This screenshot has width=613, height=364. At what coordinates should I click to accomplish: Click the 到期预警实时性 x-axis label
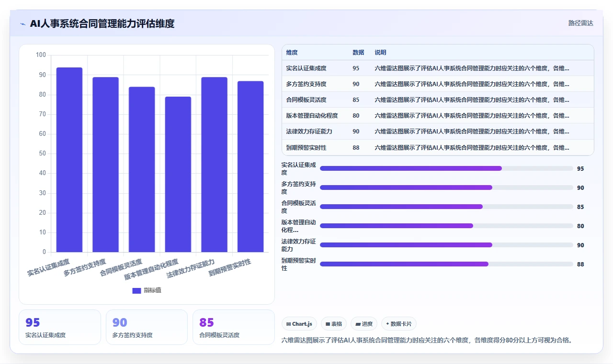click(229, 268)
